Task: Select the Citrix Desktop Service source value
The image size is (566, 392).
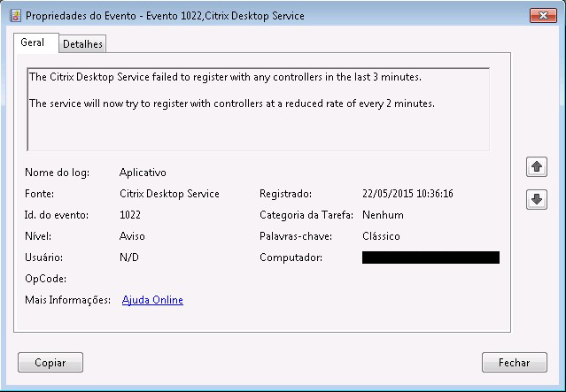Action: tap(169, 194)
